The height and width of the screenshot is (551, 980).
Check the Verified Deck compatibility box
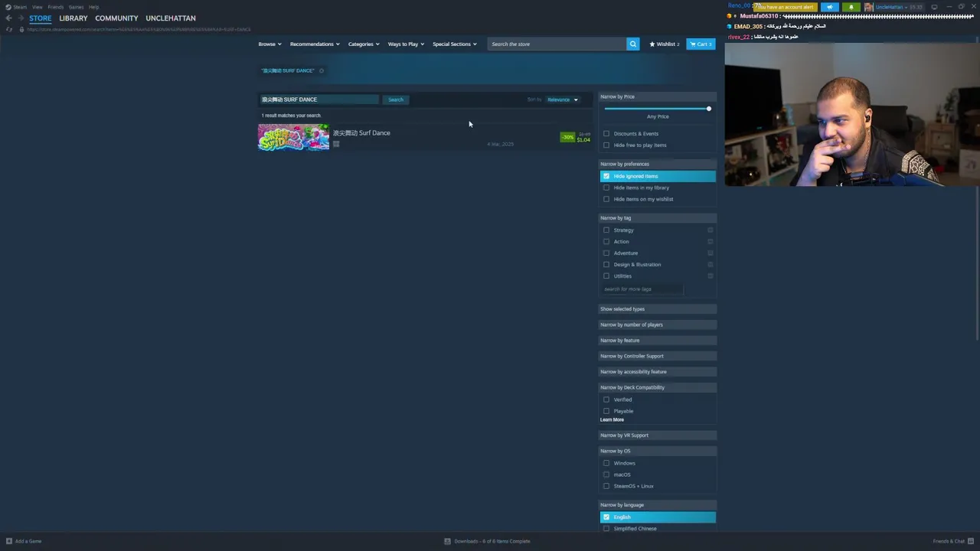tap(606, 399)
